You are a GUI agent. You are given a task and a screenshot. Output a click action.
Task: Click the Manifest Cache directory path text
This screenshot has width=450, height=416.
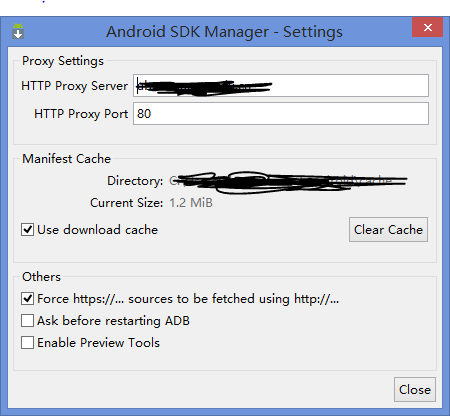(288, 181)
